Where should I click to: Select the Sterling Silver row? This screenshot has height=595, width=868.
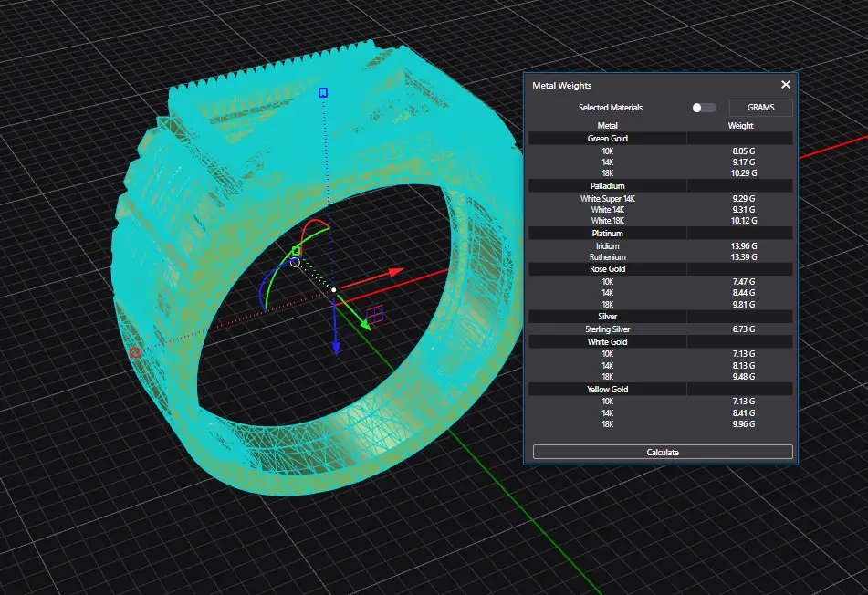[607, 329]
